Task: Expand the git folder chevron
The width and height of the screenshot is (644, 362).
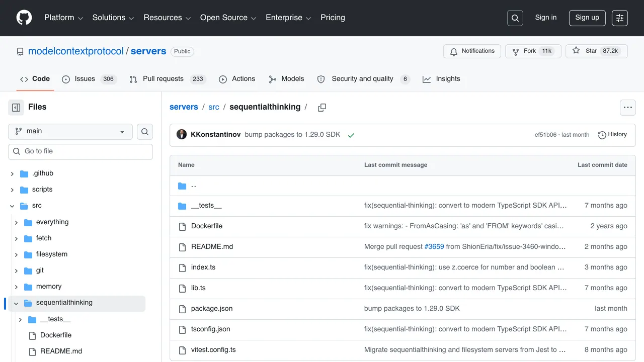Action: click(16, 270)
